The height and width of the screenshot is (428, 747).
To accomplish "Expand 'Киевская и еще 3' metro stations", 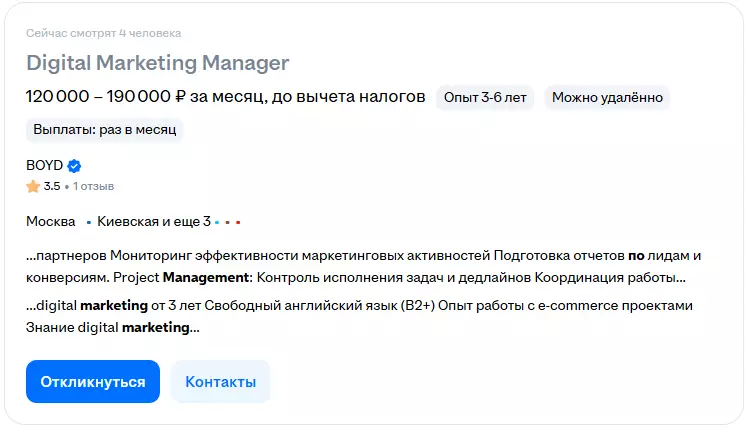I will 153,221.
